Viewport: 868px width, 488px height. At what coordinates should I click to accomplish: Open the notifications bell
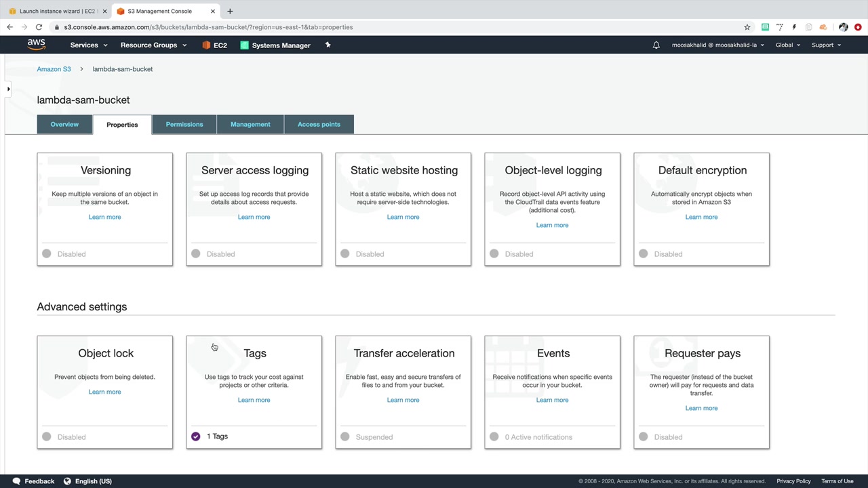click(x=656, y=45)
